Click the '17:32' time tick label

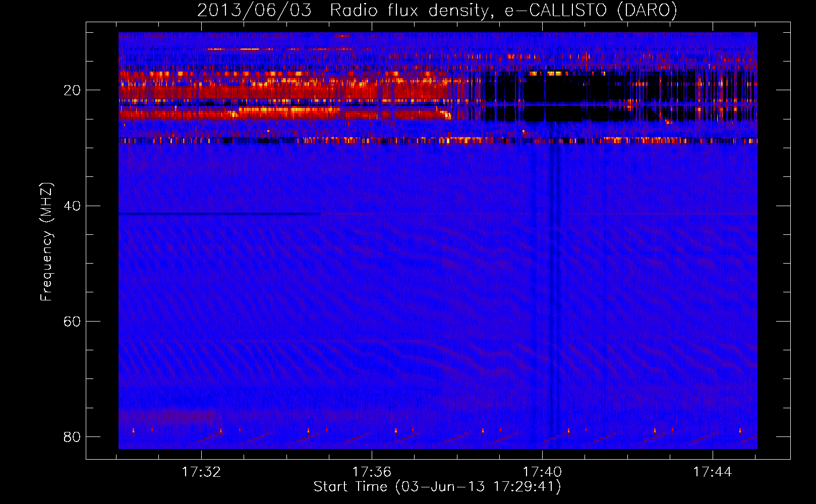[x=201, y=472]
